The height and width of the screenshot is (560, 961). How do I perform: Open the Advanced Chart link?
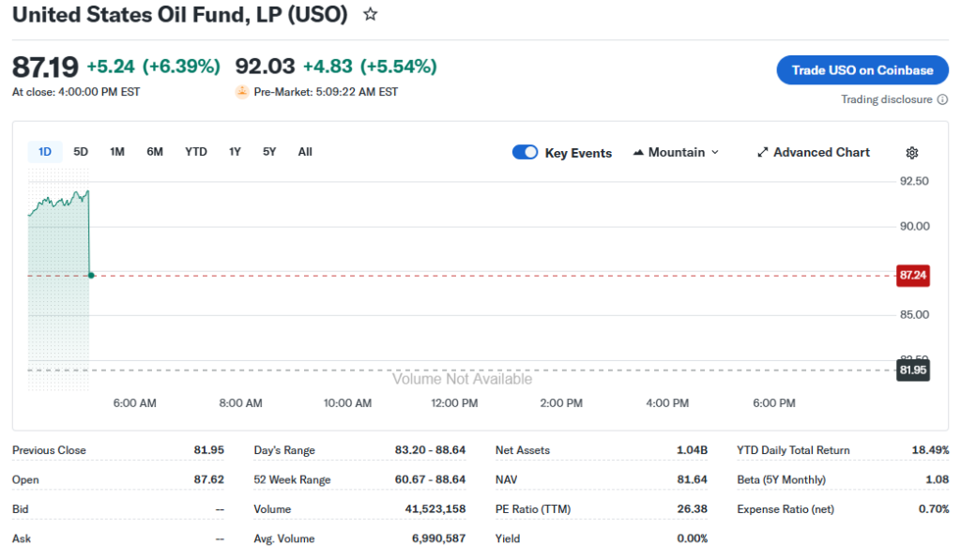(x=821, y=153)
